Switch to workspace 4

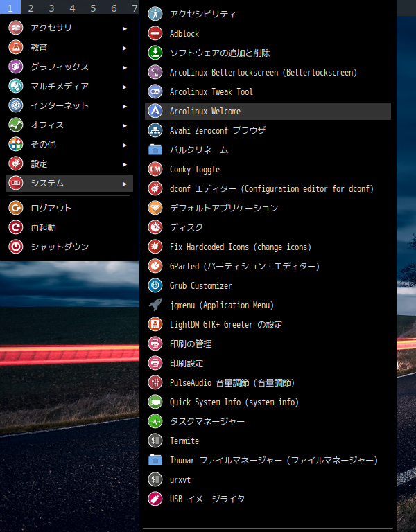[72, 8]
